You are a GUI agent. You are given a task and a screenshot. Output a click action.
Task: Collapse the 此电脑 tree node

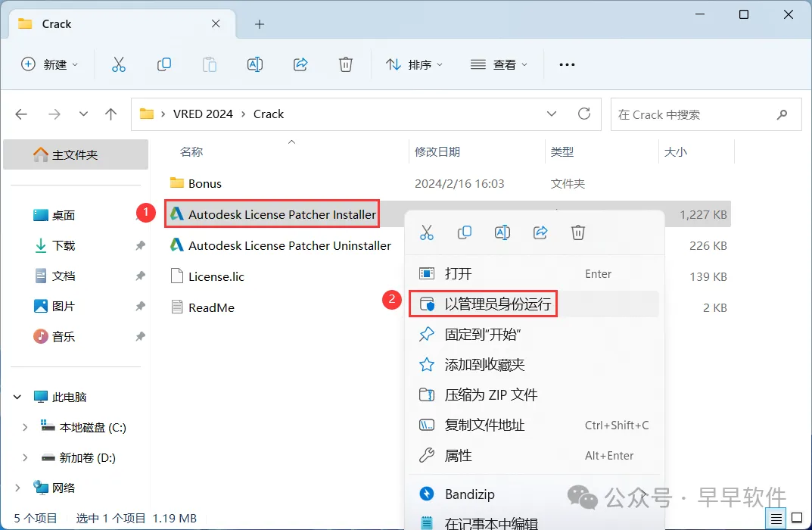tap(17, 397)
